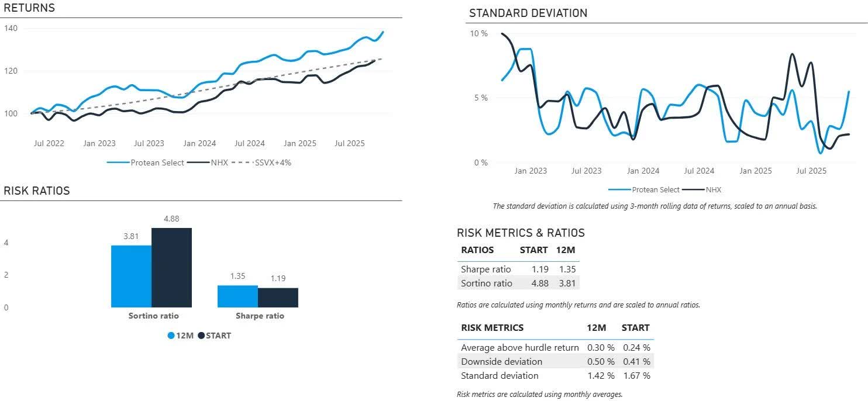This screenshot has width=868, height=401.
Task: Select the 3.81 Sortino ratio 12M bar
Action: click(x=131, y=276)
